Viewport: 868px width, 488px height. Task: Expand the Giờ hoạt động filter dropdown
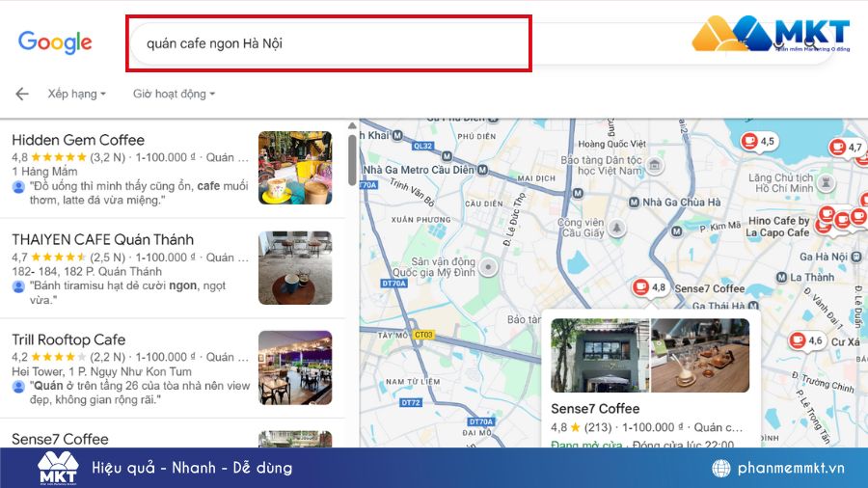pyautogui.click(x=174, y=94)
